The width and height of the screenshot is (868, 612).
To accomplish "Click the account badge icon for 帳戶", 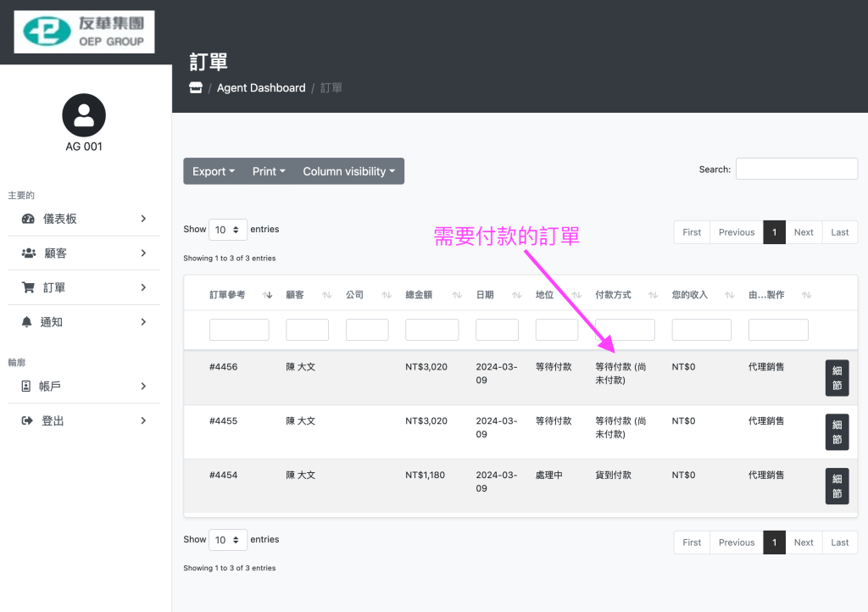I will 25,387.
